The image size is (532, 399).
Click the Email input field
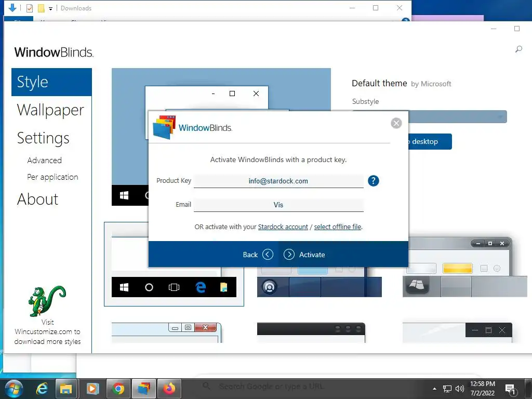pos(278,205)
